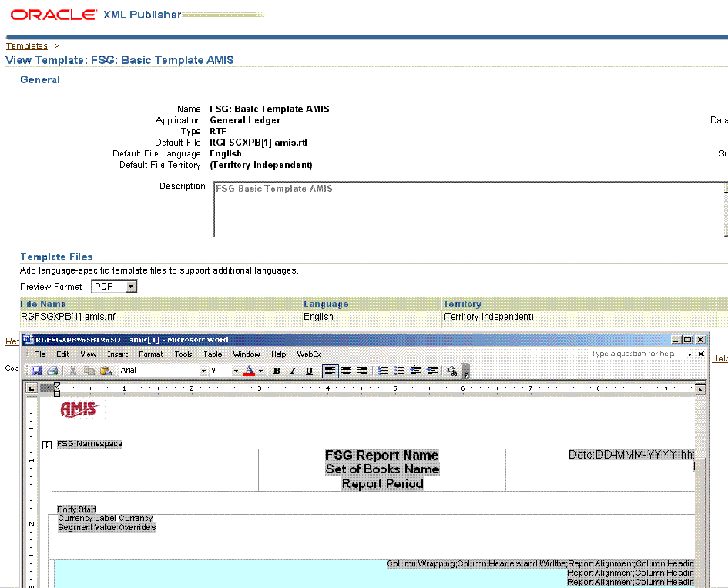Click the Paste clipboard icon
The height and width of the screenshot is (588, 728).
106,371
